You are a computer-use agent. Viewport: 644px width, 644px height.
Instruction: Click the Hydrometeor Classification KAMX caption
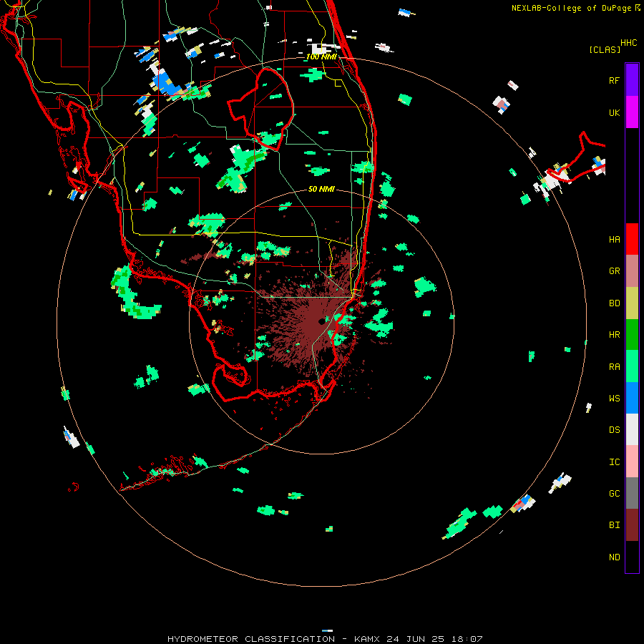point(325,639)
